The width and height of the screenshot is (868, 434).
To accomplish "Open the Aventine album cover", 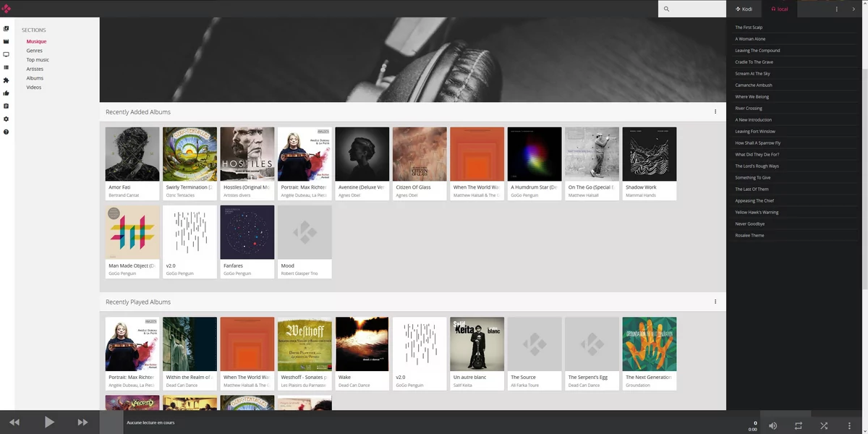I will pyautogui.click(x=362, y=154).
